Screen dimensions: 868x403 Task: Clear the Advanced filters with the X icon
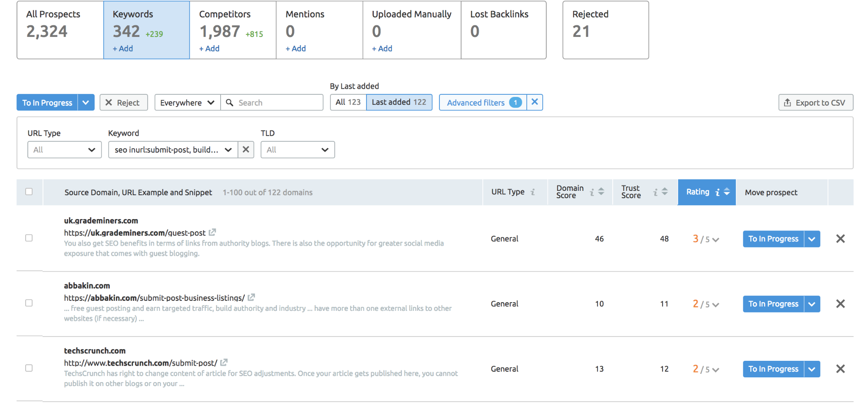click(535, 102)
